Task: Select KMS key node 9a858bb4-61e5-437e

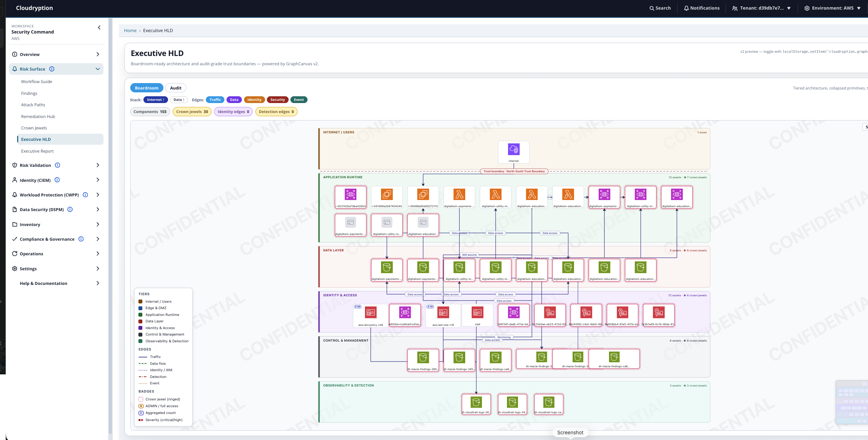Action: pyautogui.click(x=623, y=315)
